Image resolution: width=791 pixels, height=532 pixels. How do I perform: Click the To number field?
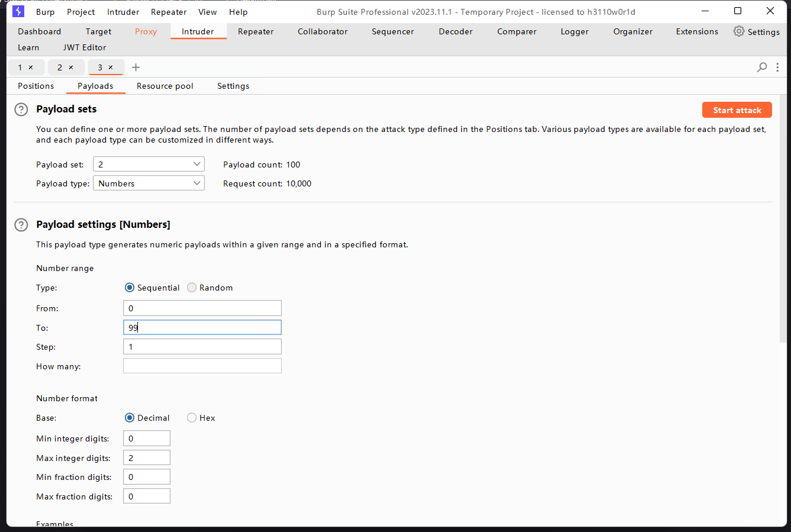click(202, 327)
